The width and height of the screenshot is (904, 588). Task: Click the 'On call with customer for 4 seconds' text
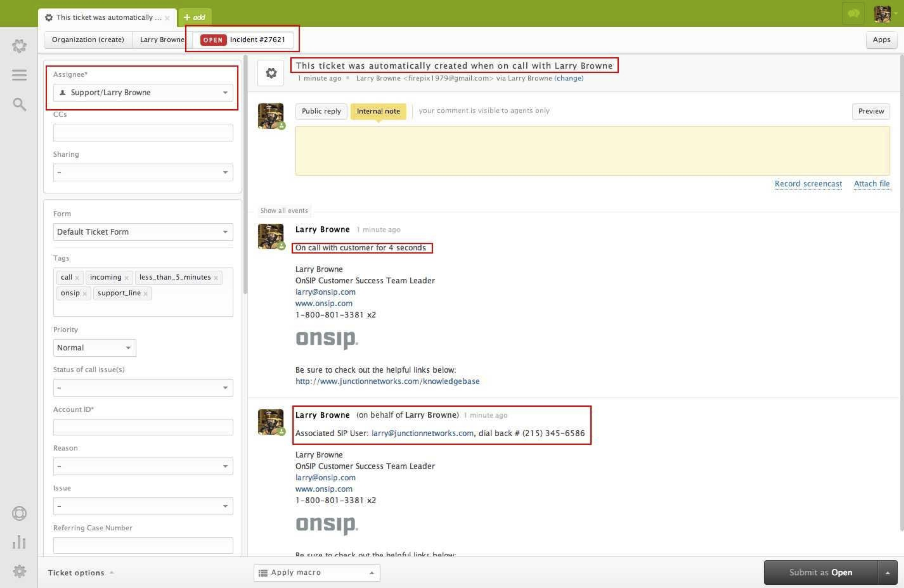tap(361, 248)
